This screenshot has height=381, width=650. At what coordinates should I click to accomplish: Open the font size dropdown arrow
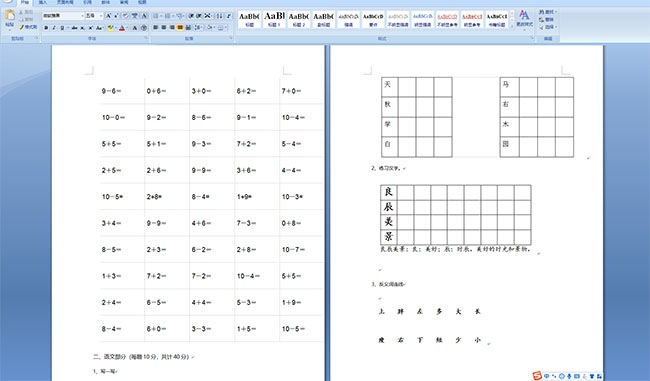click(101, 16)
